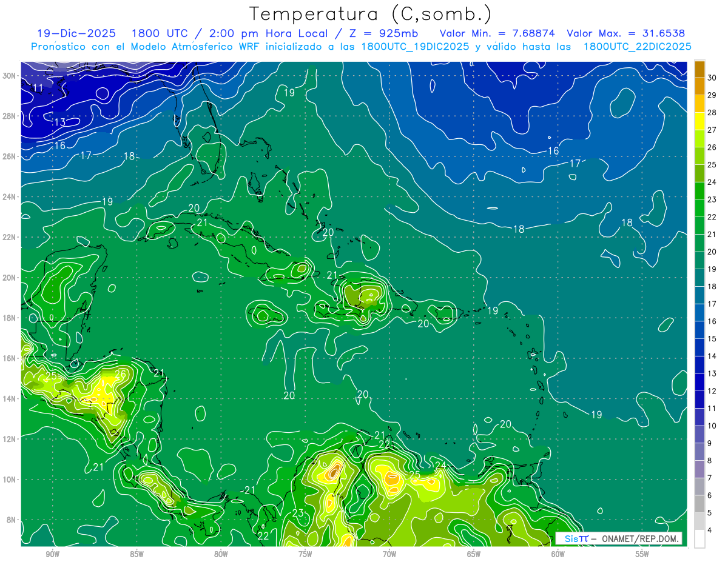Select the "19-Dic-2025" date text

tap(75, 33)
